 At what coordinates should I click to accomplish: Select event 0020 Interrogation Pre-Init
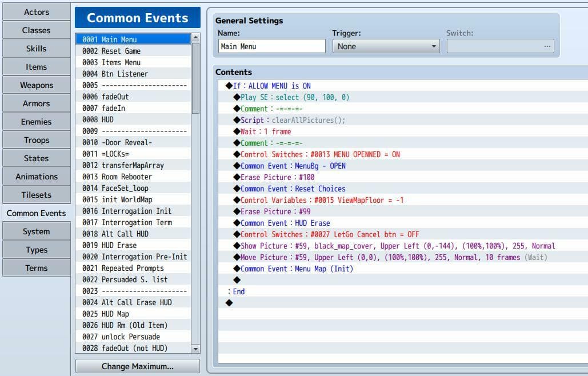(x=133, y=257)
